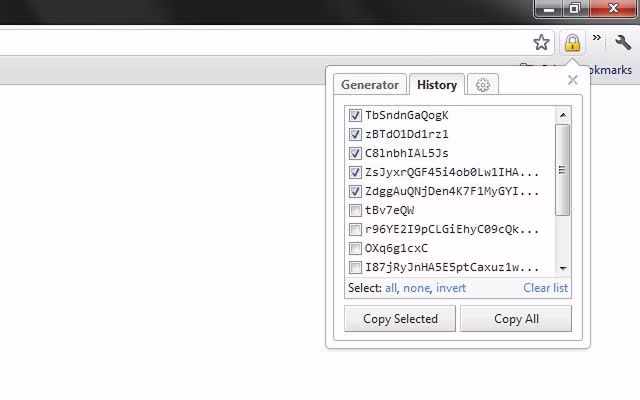Click the password text C8lnbhIAL5Js
The width and height of the screenshot is (640, 400).
pyautogui.click(x=407, y=153)
